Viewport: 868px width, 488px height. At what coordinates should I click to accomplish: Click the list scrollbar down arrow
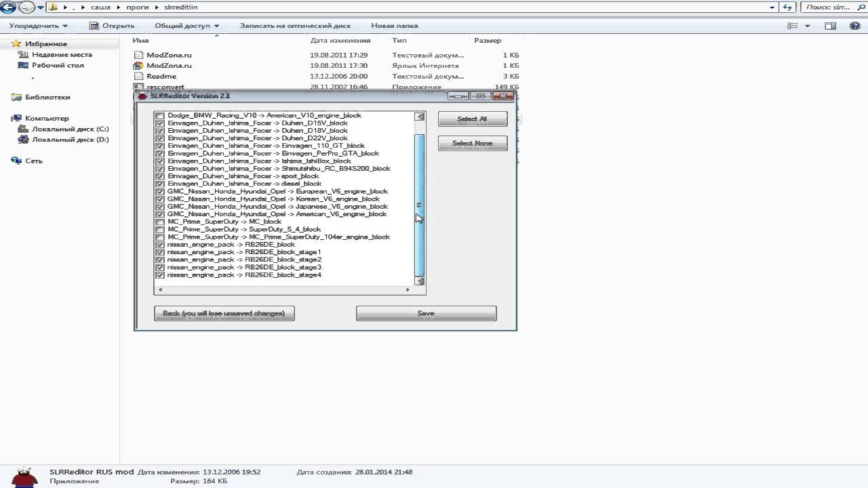[420, 280]
